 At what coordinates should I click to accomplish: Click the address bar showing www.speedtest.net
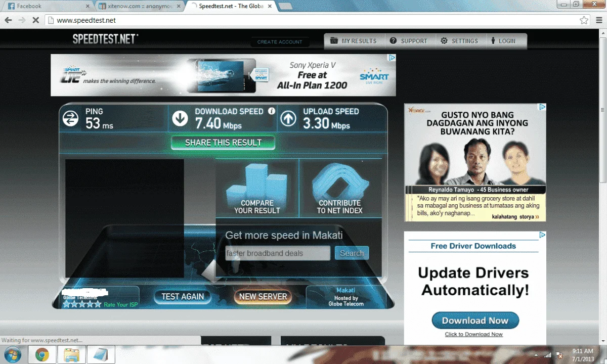(318, 20)
